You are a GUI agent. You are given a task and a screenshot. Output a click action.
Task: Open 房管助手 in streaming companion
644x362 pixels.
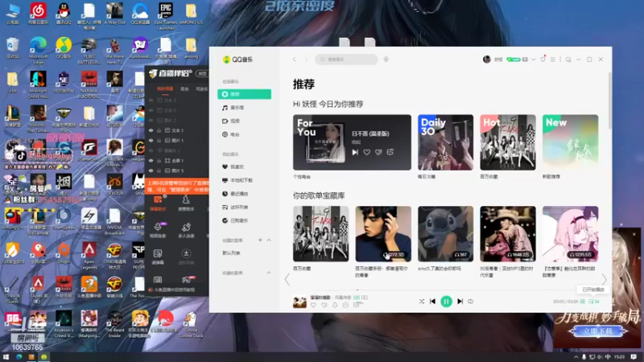(186, 204)
